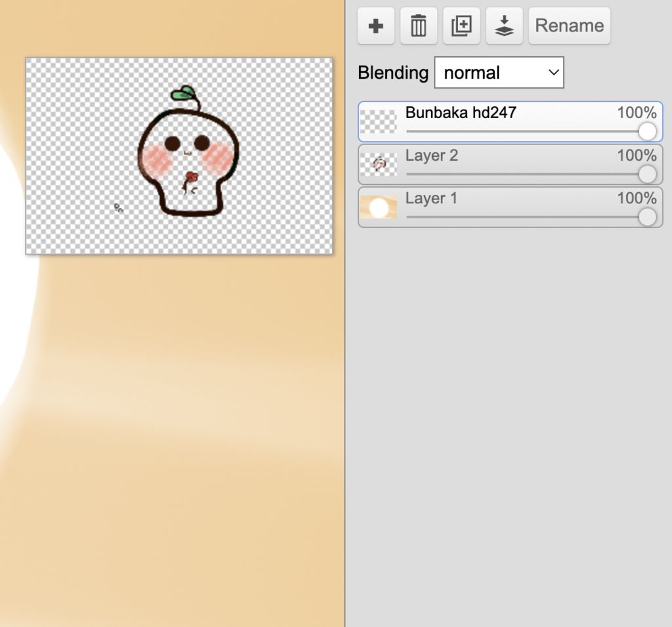This screenshot has width=672, height=627.
Task: Click the skull drawing preview canvas
Action: click(179, 156)
